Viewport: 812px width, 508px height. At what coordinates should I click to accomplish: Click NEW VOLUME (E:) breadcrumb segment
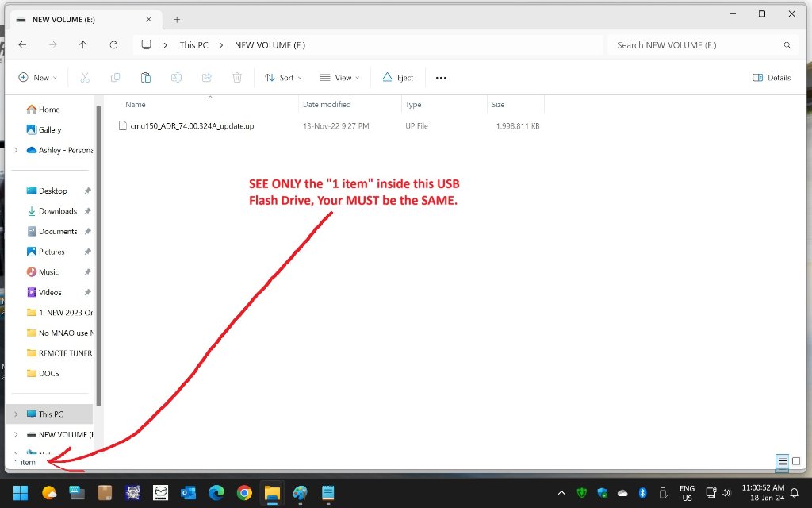click(270, 45)
